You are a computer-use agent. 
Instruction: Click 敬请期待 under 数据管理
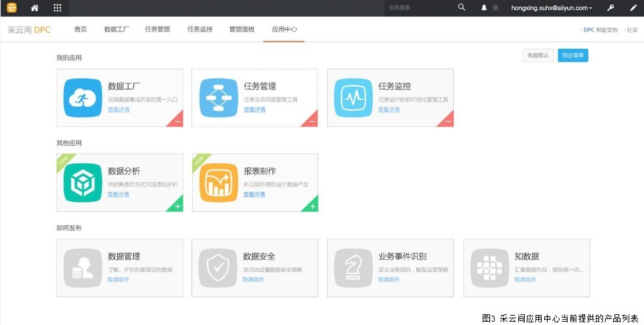118,280
